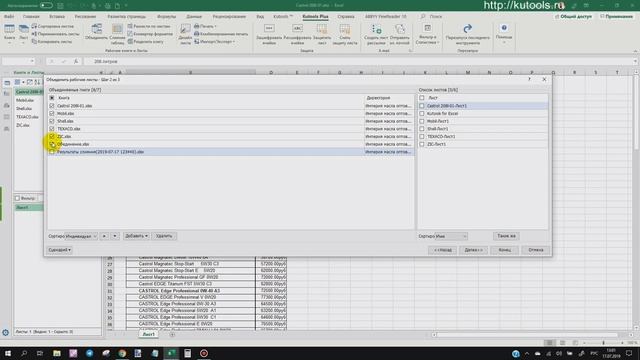Image resolution: width=640 pixels, height=360 pixels.
Task: Click the Windows Start button
Action: (7, 353)
